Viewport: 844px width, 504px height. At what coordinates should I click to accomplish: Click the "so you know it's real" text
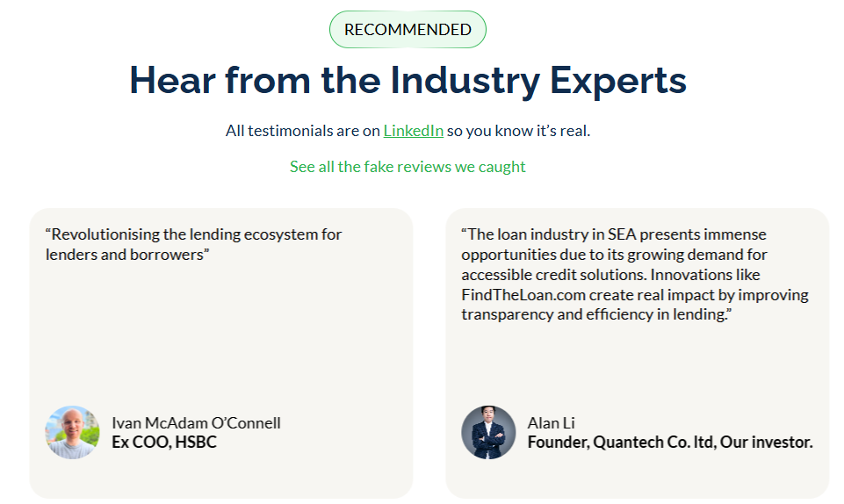point(518,131)
